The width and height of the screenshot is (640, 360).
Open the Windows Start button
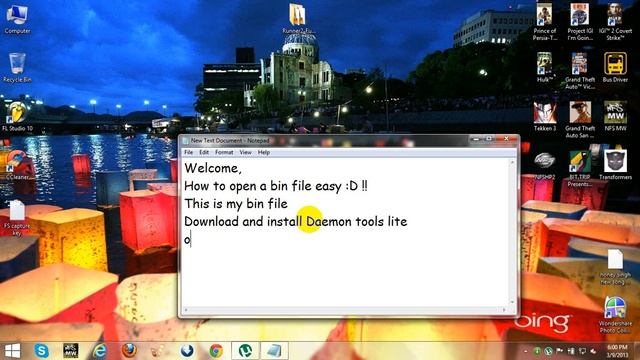13,351
